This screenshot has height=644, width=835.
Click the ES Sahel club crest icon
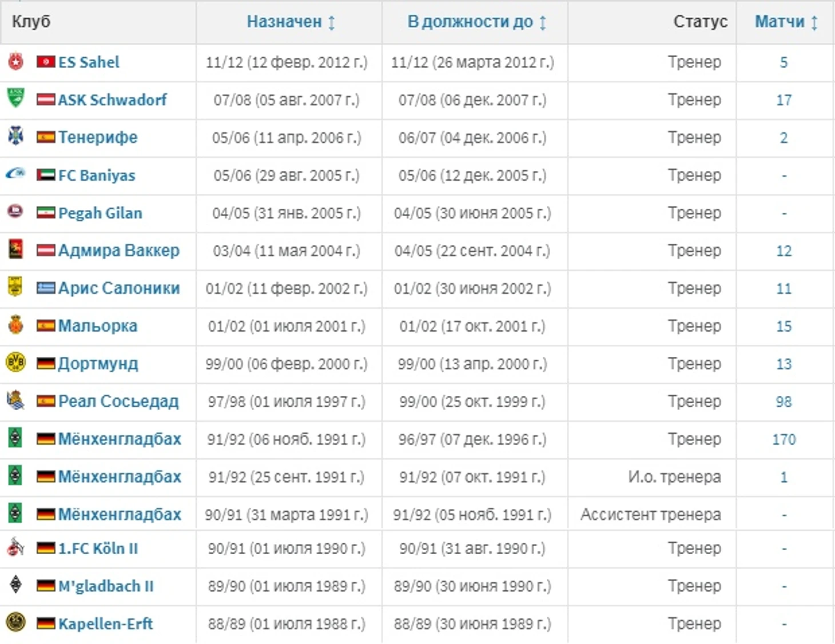click(x=16, y=61)
